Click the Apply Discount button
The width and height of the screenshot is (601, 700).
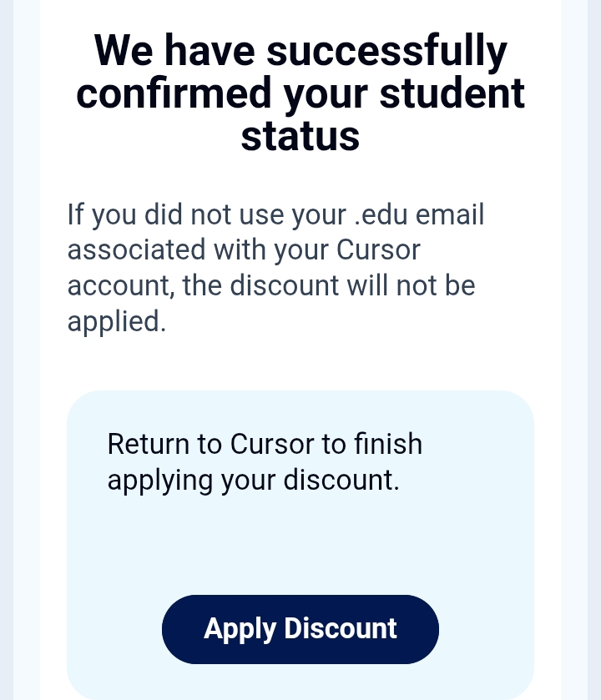[x=300, y=629]
